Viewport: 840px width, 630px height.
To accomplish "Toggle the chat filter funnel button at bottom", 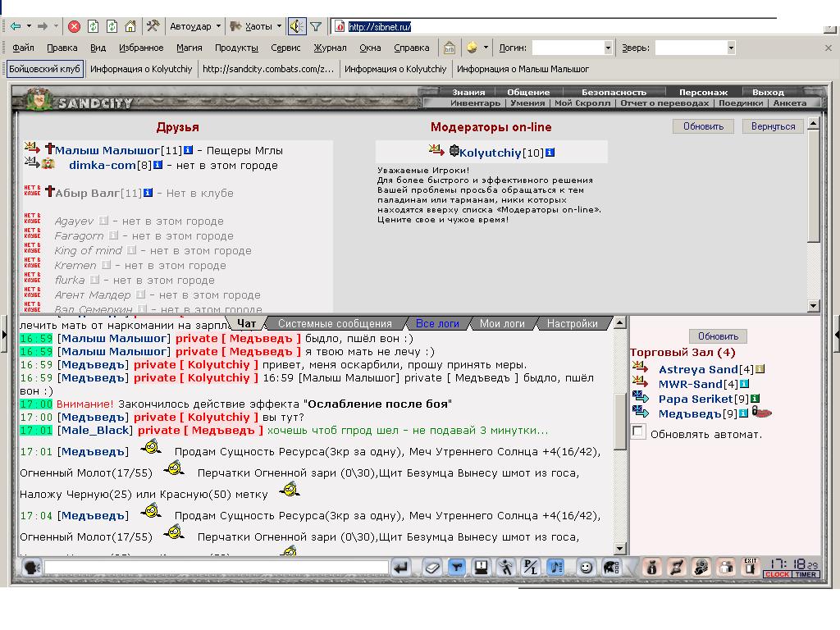I will (456, 568).
